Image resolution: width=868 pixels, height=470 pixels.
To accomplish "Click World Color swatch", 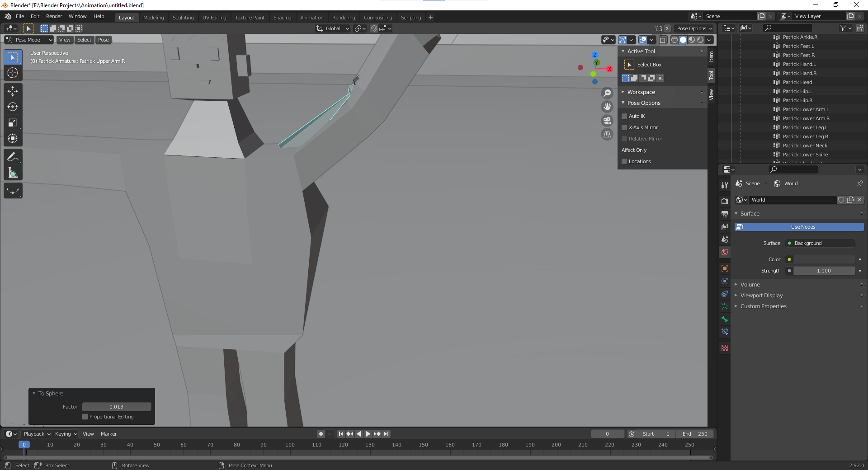I will pyautogui.click(x=824, y=259).
